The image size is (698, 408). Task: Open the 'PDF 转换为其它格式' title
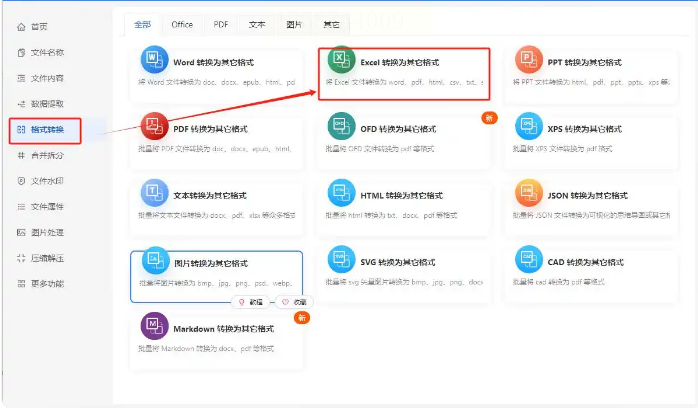tap(210, 129)
